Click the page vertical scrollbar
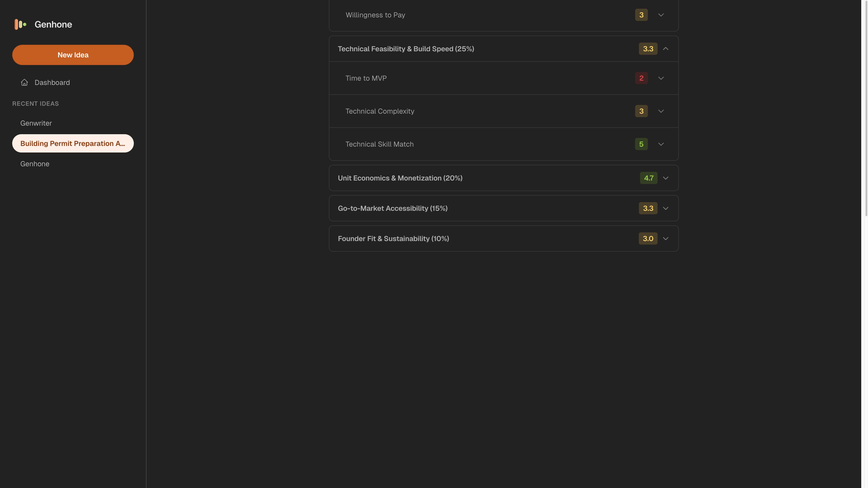The image size is (868, 488). (x=866, y=108)
